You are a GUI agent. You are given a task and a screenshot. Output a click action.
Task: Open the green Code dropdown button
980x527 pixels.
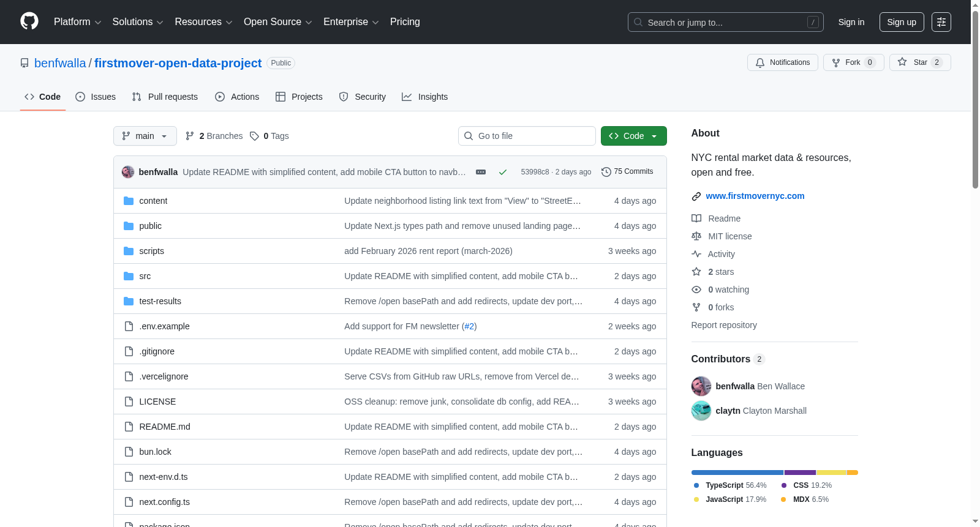(x=633, y=136)
